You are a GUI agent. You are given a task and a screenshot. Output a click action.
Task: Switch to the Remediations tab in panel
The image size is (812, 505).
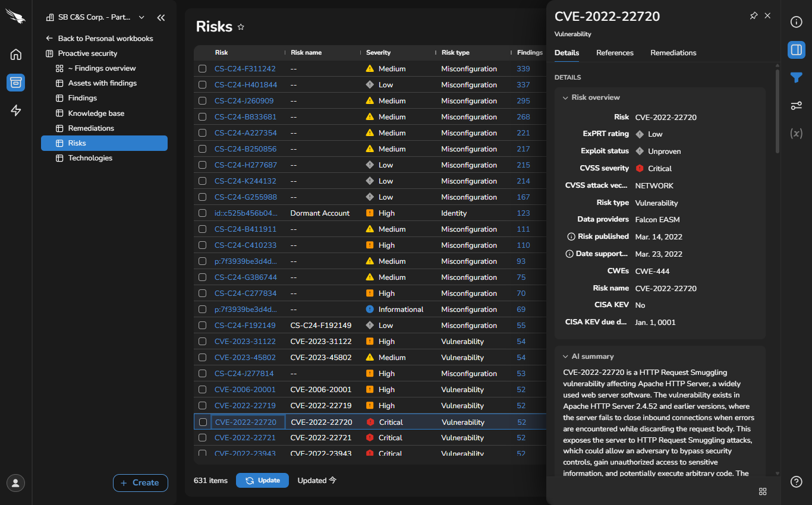[x=673, y=53]
